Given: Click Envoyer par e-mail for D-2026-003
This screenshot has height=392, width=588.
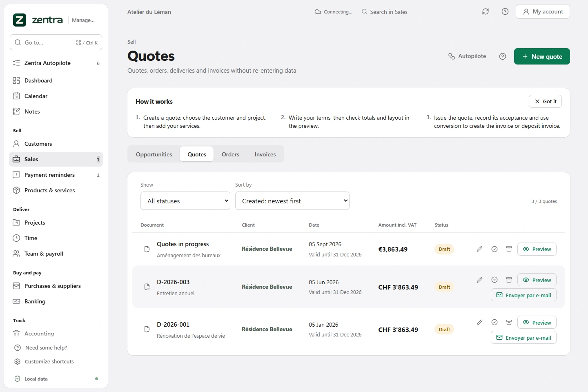Looking at the screenshot, I should (x=523, y=295).
